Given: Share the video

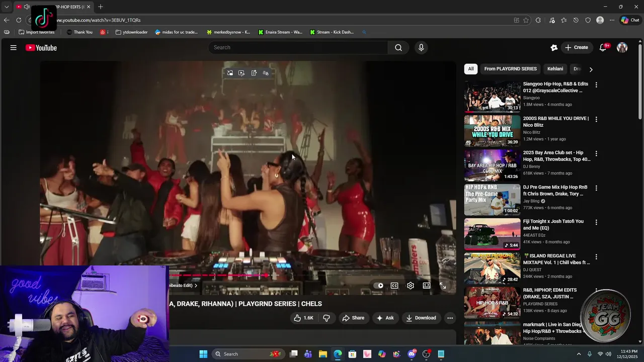Looking at the screenshot, I should (x=353, y=318).
